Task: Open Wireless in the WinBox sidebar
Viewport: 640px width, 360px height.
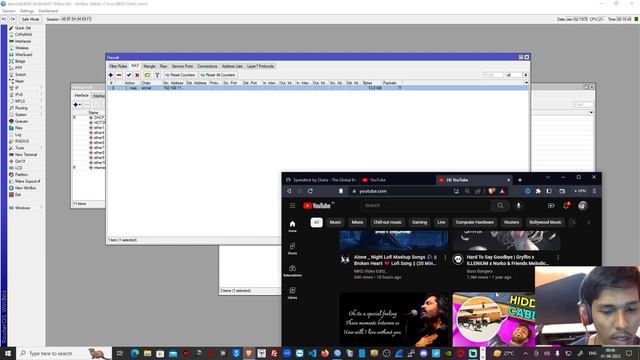Action: click(x=22, y=48)
